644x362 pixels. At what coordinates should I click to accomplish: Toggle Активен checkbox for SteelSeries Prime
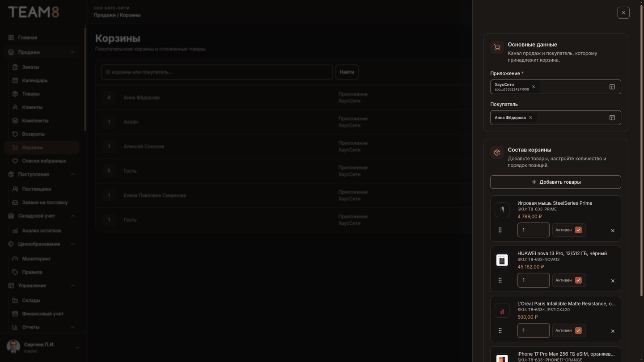[578, 230]
